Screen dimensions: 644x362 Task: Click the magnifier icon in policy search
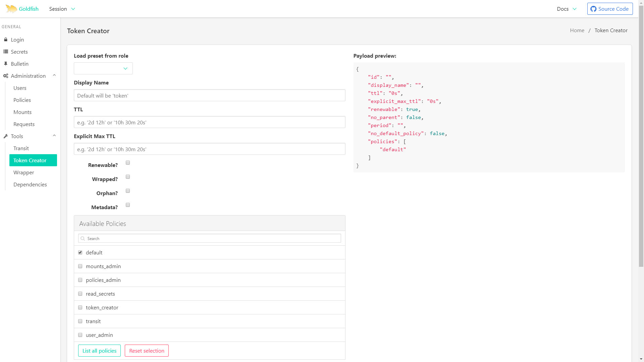tap(83, 239)
